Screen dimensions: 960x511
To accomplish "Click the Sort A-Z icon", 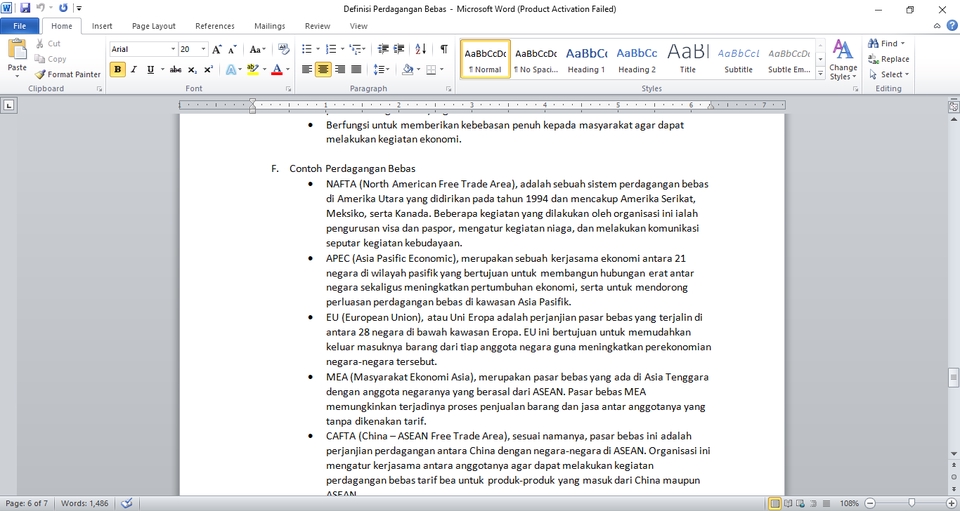I will click(421, 49).
